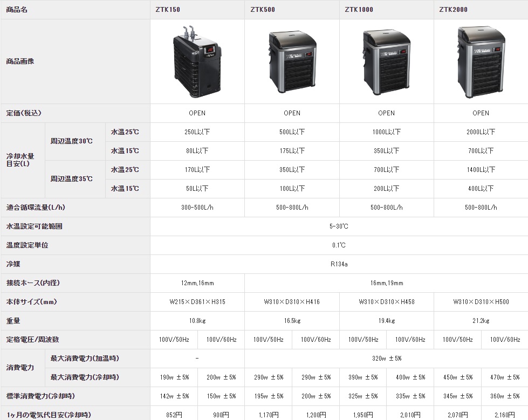Click the 重量 row label
This screenshot has height=420, width=528.
13,320
